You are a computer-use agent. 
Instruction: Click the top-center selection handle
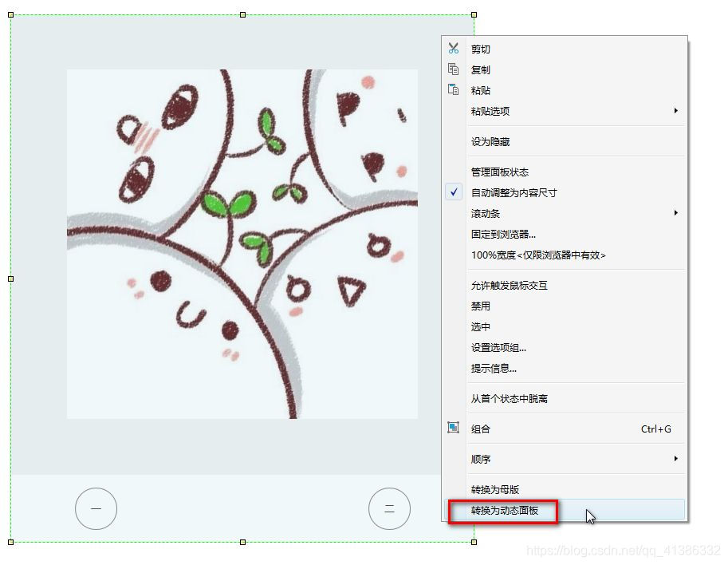pyautogui.click(x=242, y=15)
